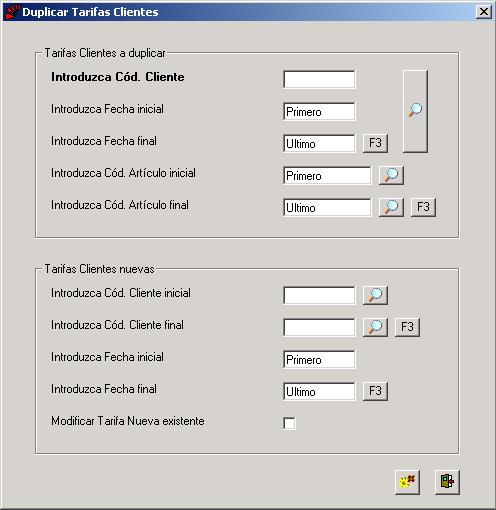Click F3 beside Cód. Artículo final

423,207
